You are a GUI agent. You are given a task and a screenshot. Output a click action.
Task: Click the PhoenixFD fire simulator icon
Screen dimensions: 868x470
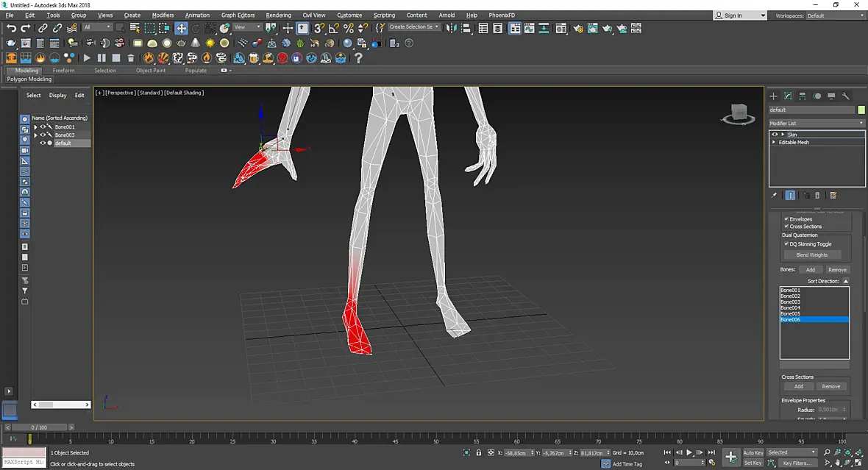pyautogui.click(x=11, y=57)
